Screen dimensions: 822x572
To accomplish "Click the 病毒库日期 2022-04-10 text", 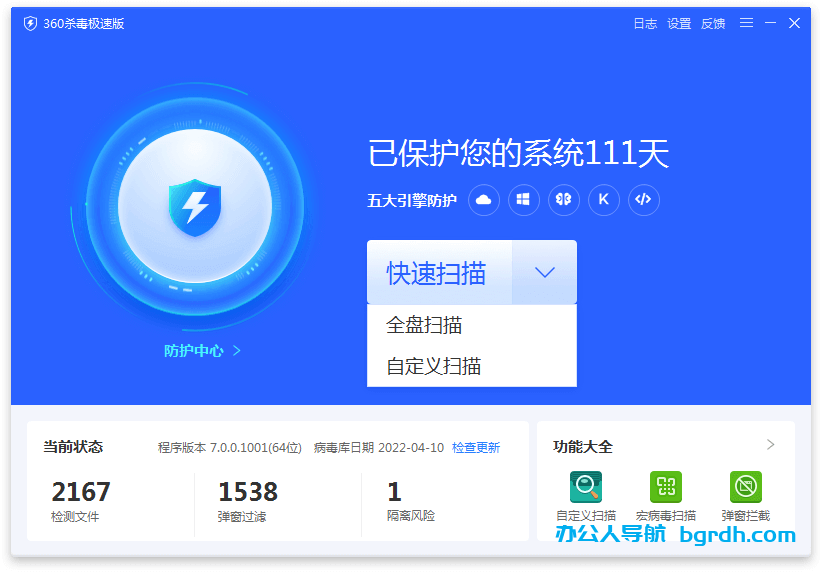I will click(x=378, y=448).
